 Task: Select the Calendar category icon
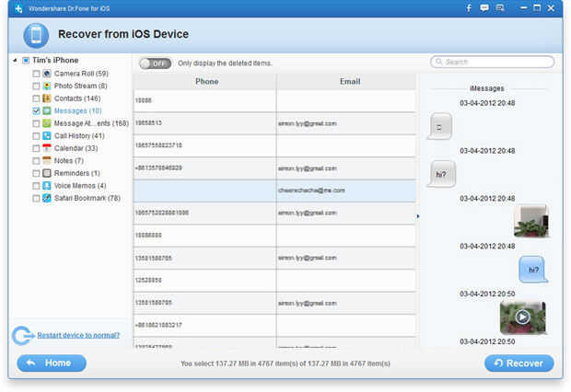click(x=47, y=148)
